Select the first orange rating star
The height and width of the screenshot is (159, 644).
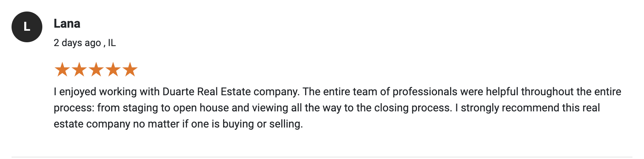tap(62, 70)
